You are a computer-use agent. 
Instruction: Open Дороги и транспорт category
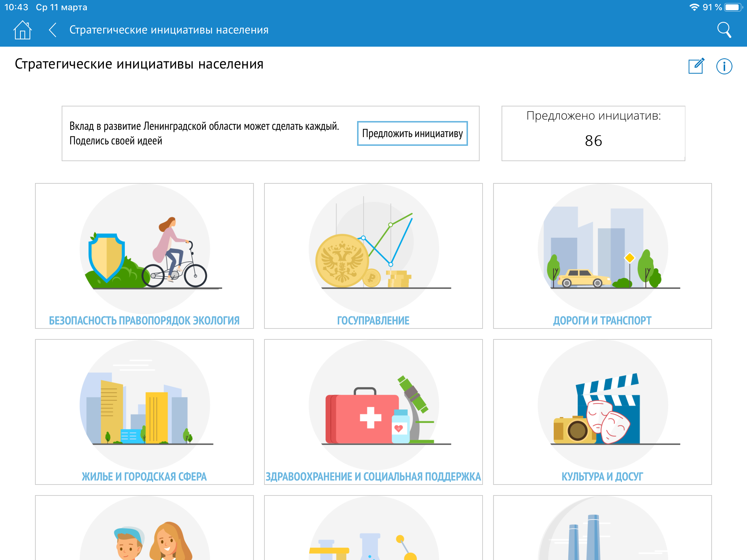pyautogui.click(x=602, y=320)
